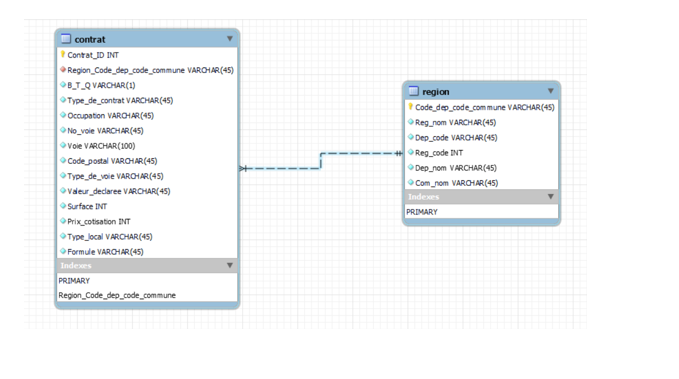
Task: Collapse the contrat table columns arrow
Action: click(230, 39)
